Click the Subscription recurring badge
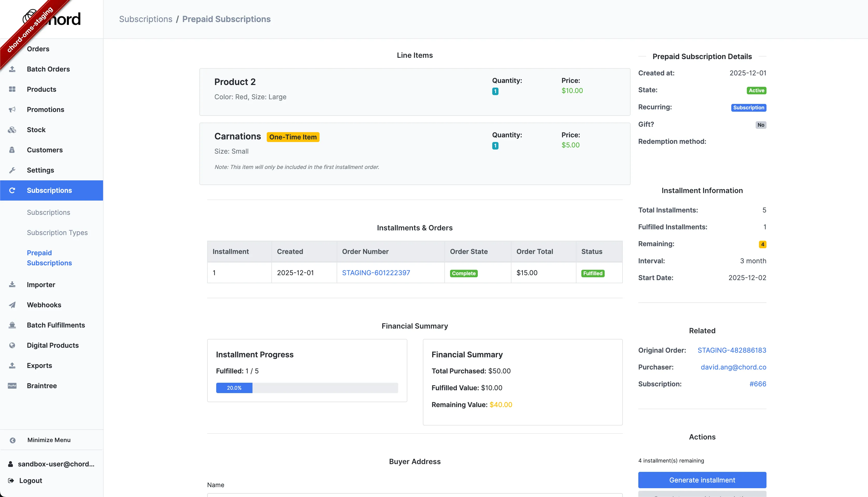 tap(749, 108)
